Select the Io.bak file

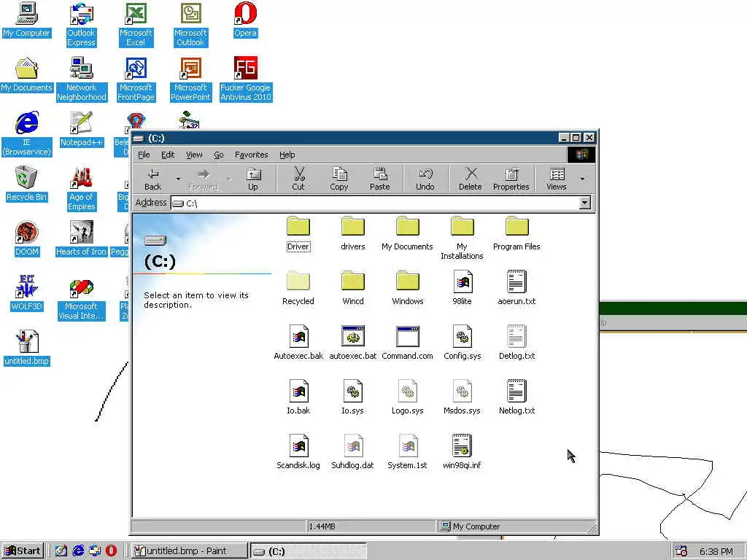point(298,397)
